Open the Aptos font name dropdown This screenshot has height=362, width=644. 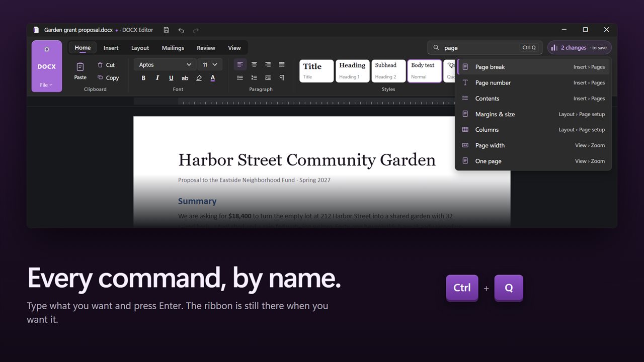[165, 64]
